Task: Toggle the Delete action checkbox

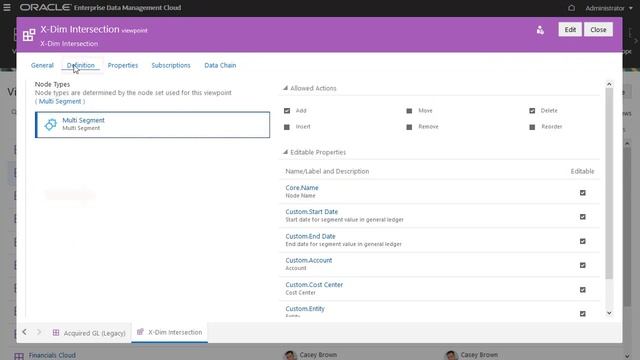Action: click(532, 111)
